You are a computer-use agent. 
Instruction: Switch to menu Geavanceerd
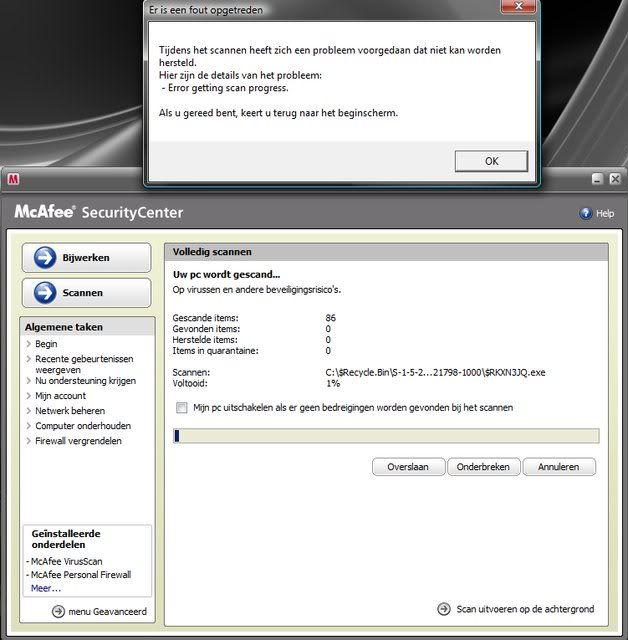pos(107,611)
